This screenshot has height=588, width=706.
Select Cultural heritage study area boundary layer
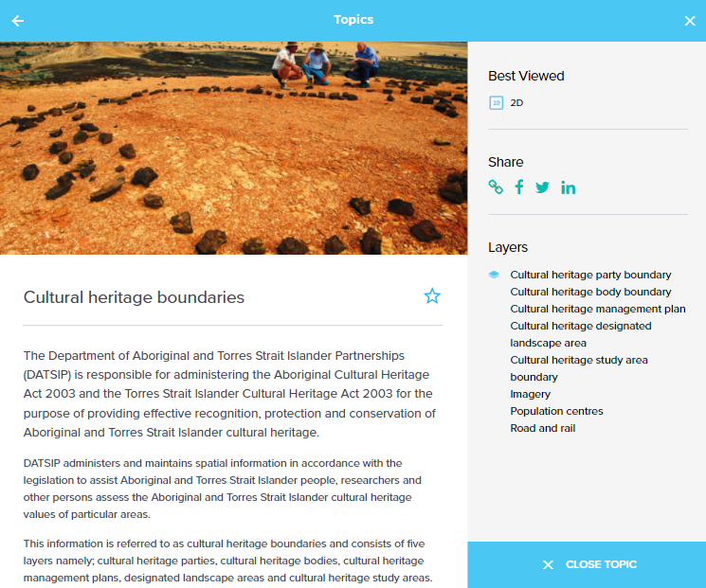click(x=580, y=368)
